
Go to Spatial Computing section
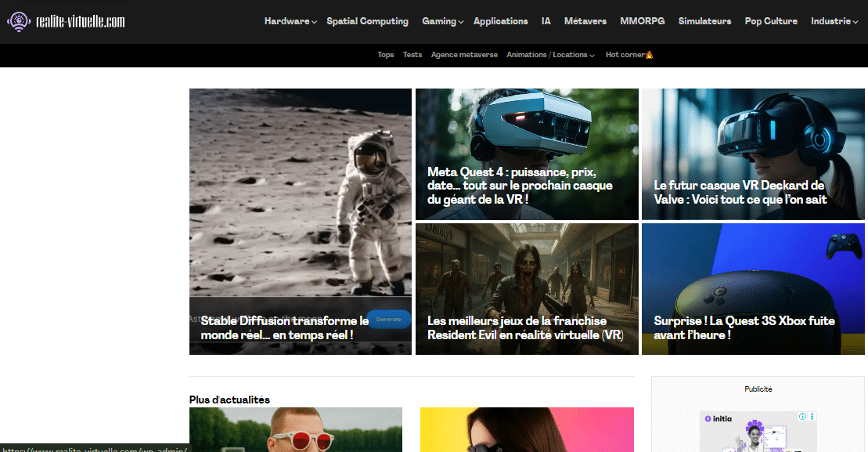368,21
